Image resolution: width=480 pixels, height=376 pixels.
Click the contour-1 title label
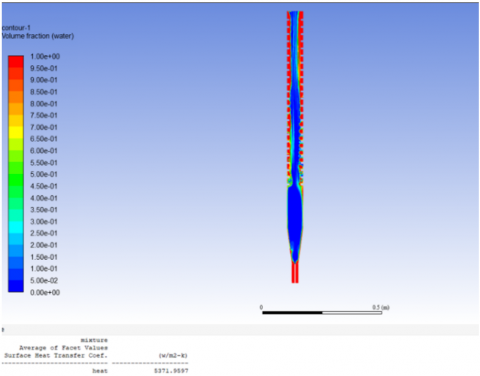(x=16, y=28)
